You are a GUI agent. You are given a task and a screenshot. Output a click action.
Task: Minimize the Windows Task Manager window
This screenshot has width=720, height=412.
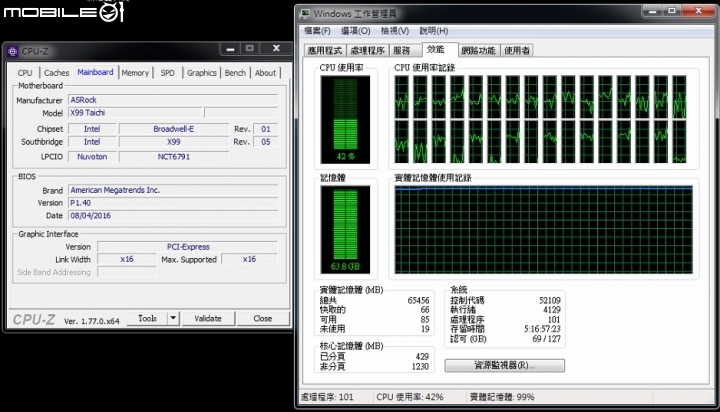click(652, 11)
